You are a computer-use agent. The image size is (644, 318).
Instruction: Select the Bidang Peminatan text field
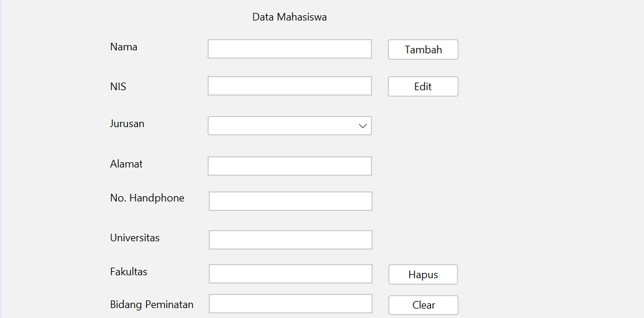[x=290, y=304]
